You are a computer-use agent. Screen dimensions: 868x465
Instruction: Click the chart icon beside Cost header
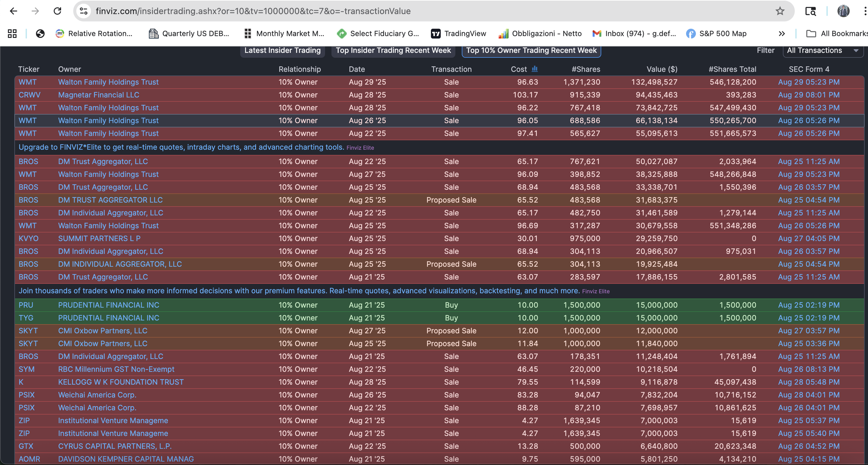[x=535, y=69]
